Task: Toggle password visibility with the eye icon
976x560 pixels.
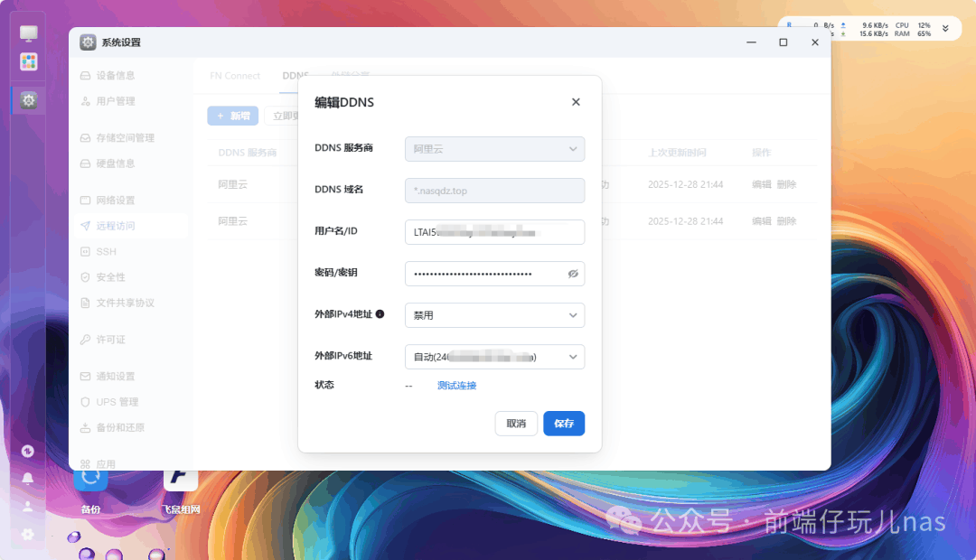Action: (x=573, y=274)
